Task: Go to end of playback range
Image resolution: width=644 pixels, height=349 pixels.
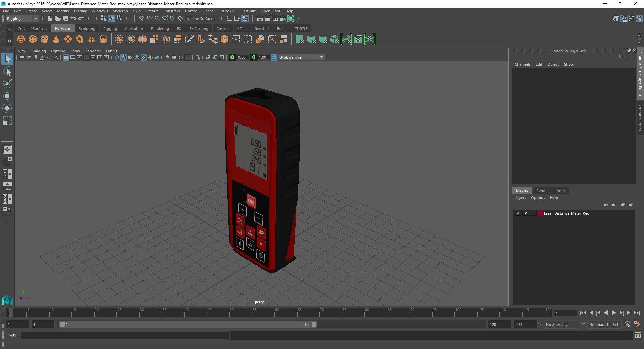Action: point(637,313)
